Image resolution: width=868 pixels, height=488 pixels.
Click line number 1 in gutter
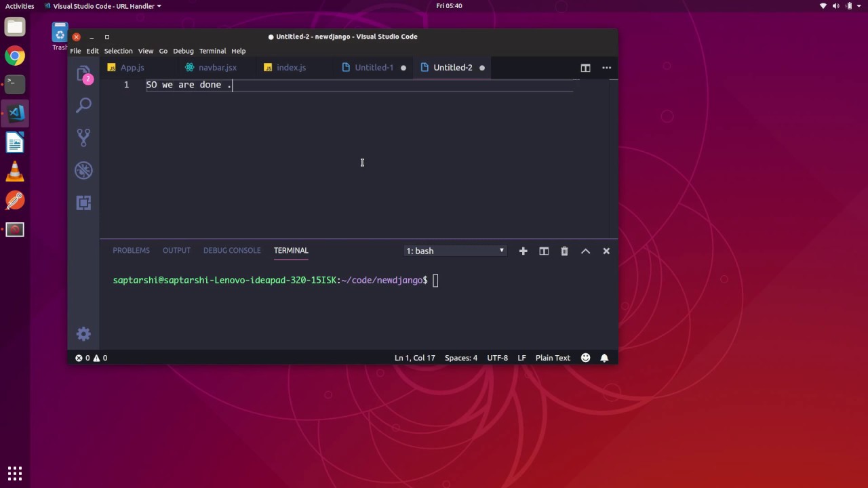click(x=126, y=85)
